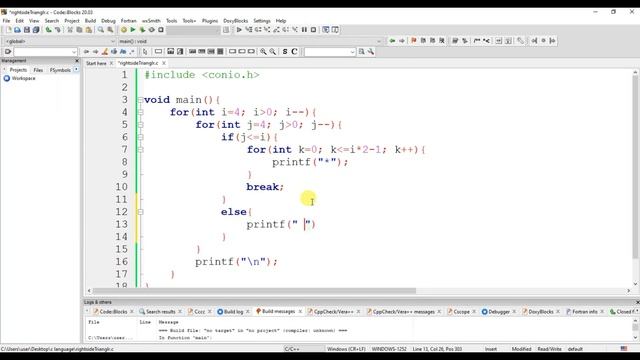The image size is (640, 360).
Task: Collapse the code fold at line 6
Action: tap(140, 137)
